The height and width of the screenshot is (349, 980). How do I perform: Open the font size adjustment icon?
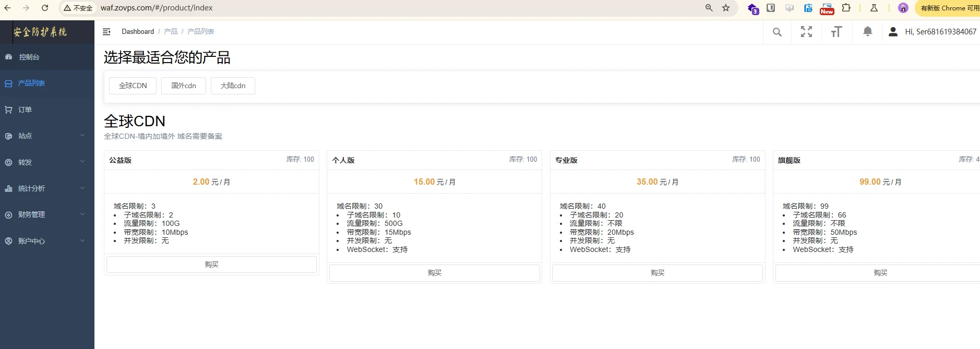836,32
